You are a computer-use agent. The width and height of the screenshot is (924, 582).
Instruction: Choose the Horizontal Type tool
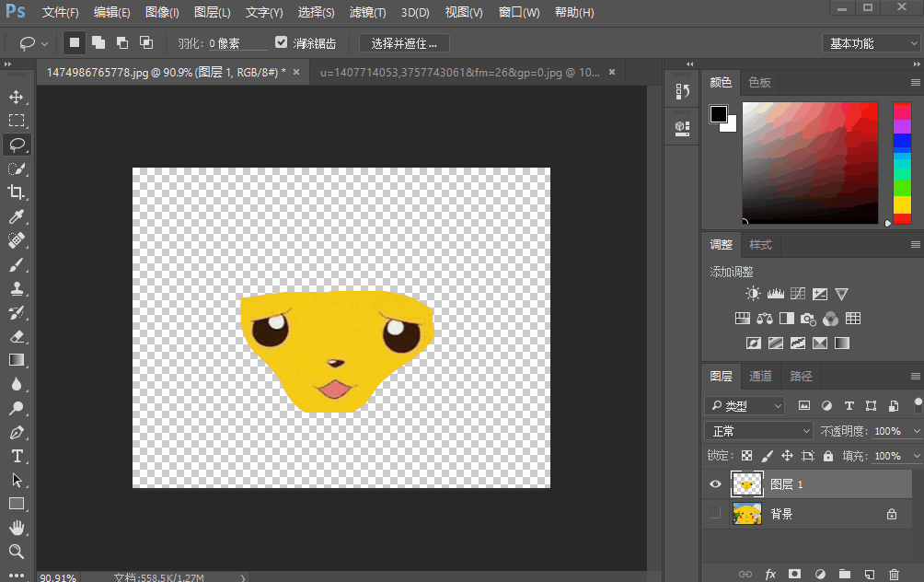coord(17,457)
